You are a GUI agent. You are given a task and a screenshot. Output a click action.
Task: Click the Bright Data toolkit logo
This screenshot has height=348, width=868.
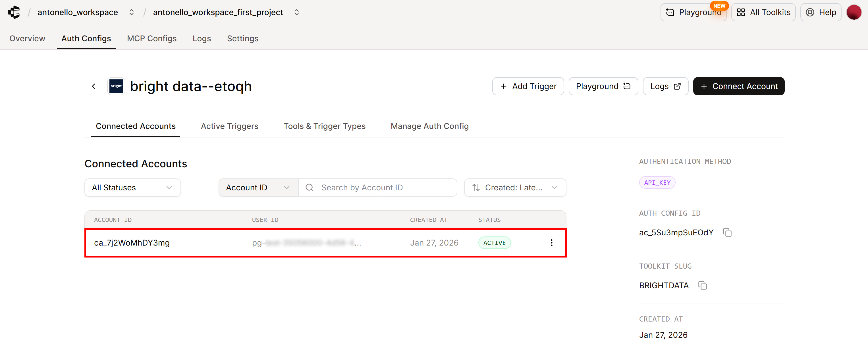[116, 86]
